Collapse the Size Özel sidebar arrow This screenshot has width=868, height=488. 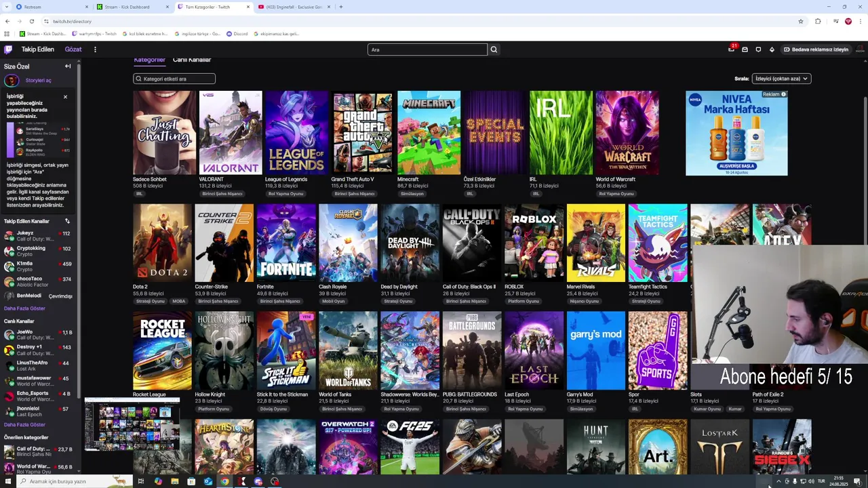pos(68,66)
